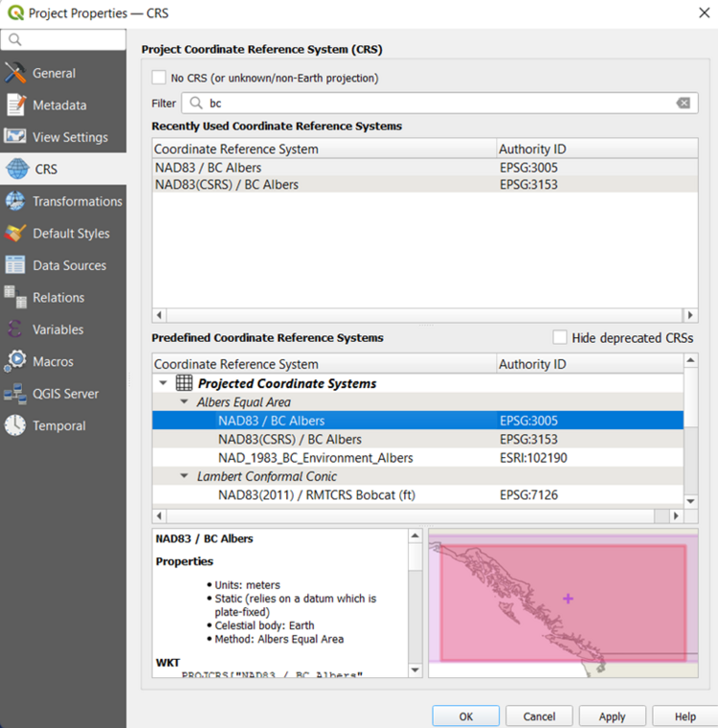Toggle Hide deprecated CRSs checkbox
718x728 pixels.
click(560, 337)
